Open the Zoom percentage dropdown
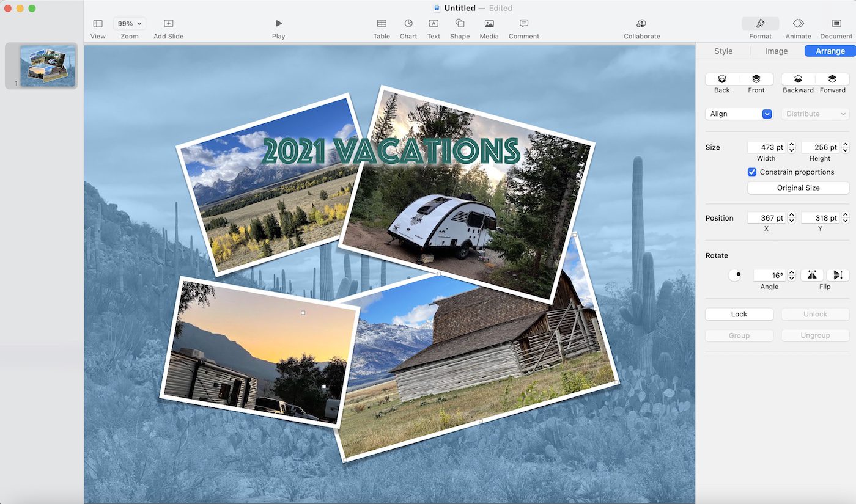 [130, 24]
